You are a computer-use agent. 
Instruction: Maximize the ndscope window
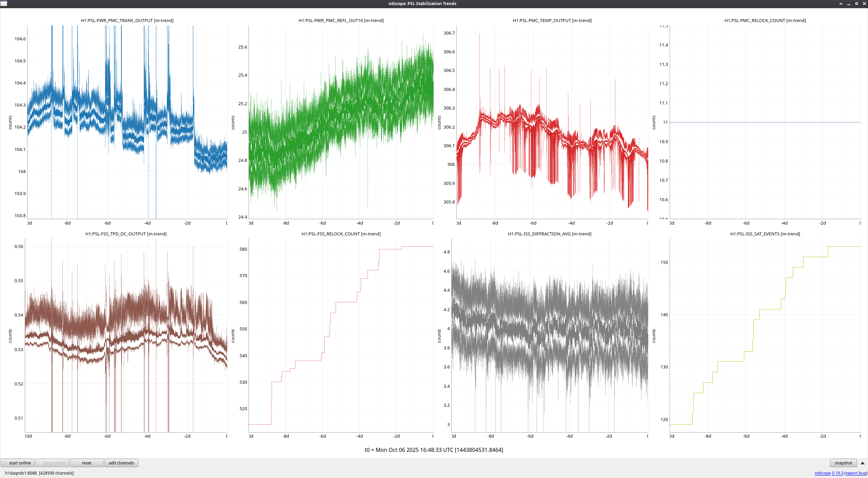856,4
